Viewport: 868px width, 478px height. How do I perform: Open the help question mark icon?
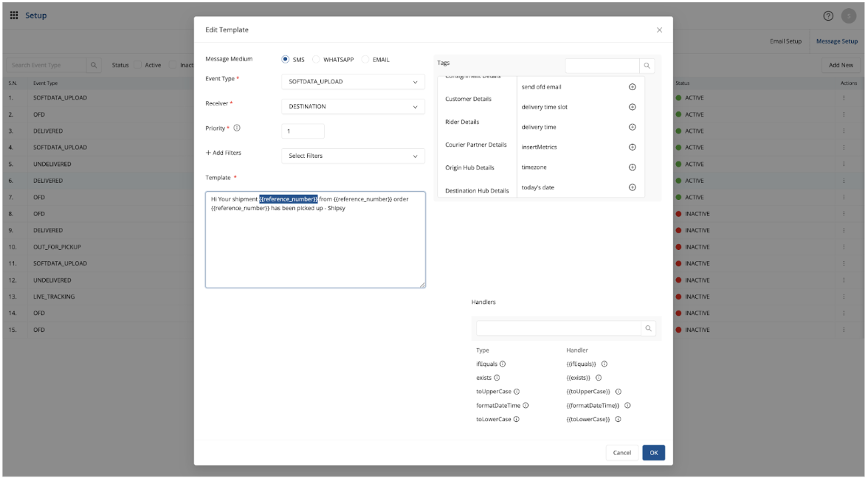tap(828, 16)
